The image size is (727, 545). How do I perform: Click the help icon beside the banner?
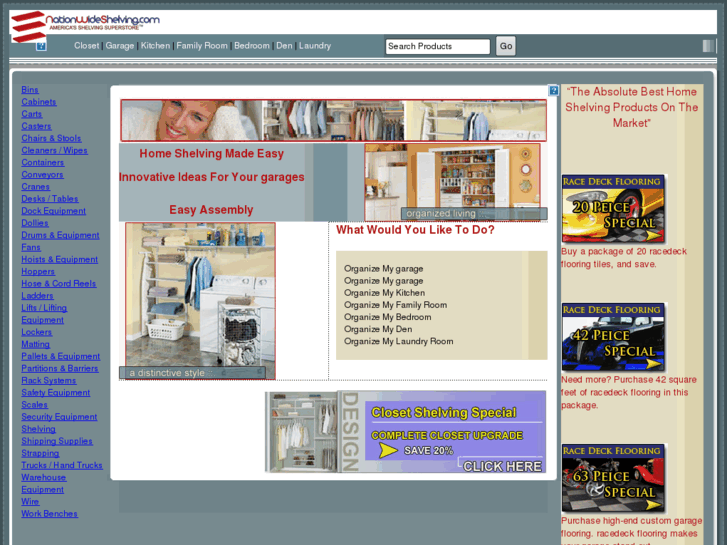[553, 90]
